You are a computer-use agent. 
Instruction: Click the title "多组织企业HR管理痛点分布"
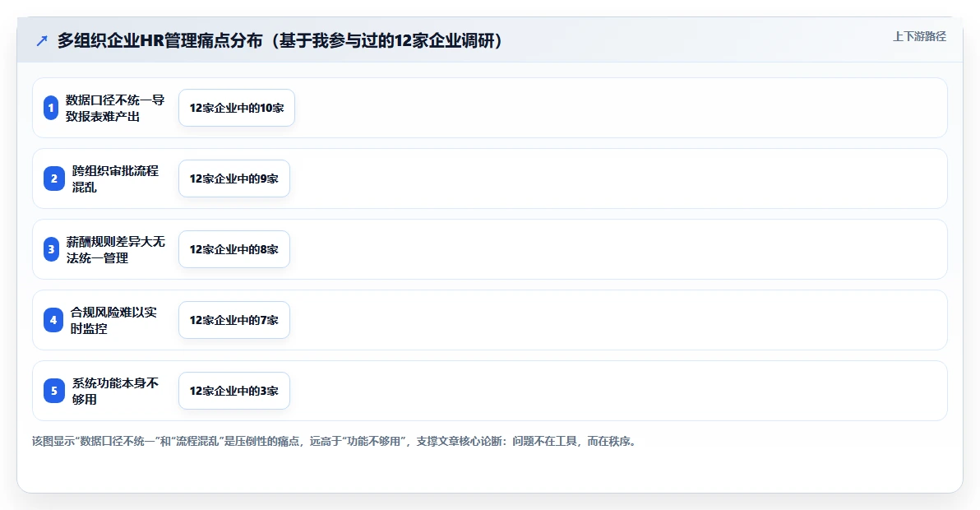point(160,40)
